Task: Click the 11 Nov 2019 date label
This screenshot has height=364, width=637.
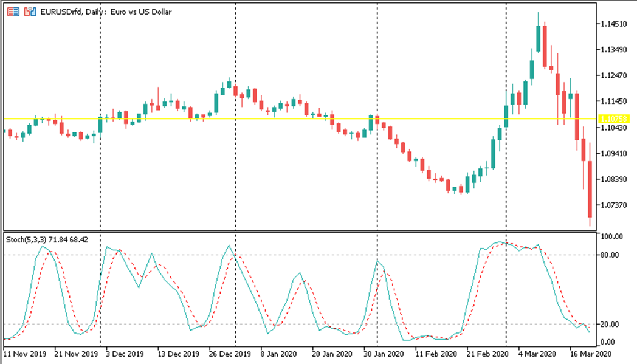Action: coord(25,354)
